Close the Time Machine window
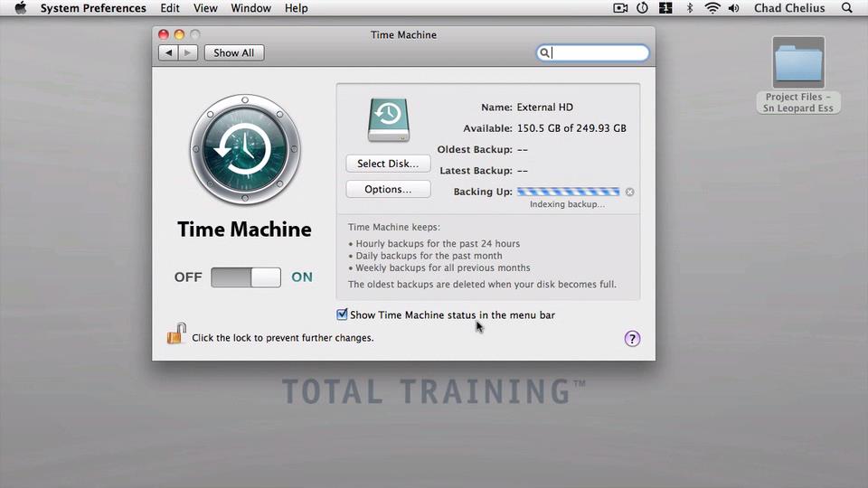 click(164, 34)
